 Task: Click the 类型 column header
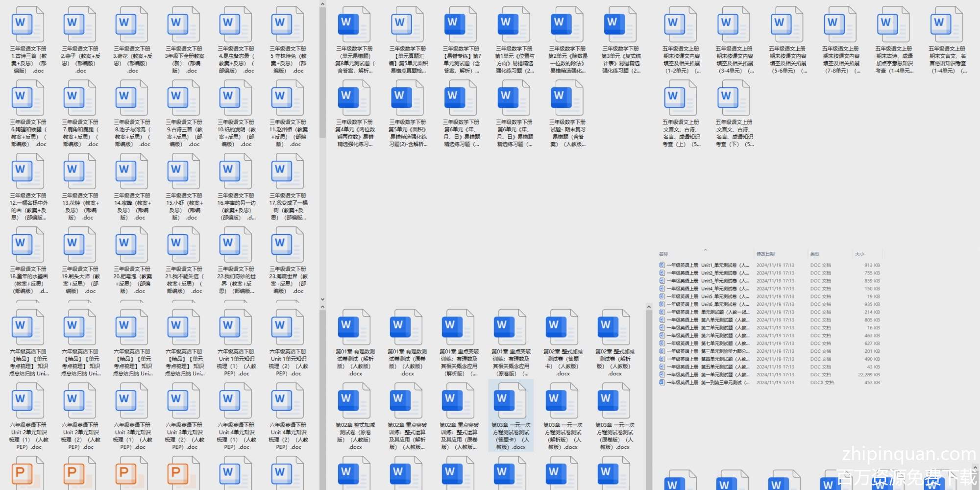coord(814,254)
